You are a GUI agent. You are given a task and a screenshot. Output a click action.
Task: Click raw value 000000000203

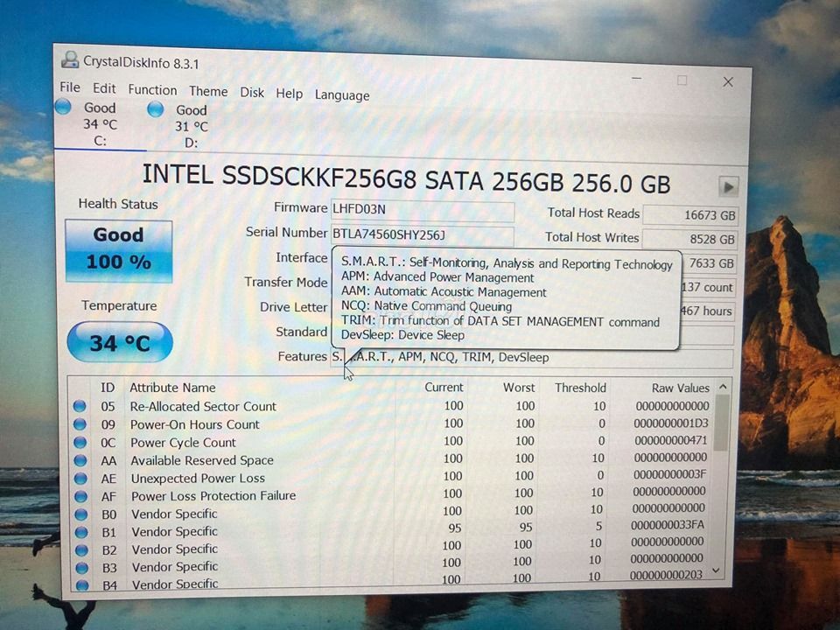tap(666, 576)
